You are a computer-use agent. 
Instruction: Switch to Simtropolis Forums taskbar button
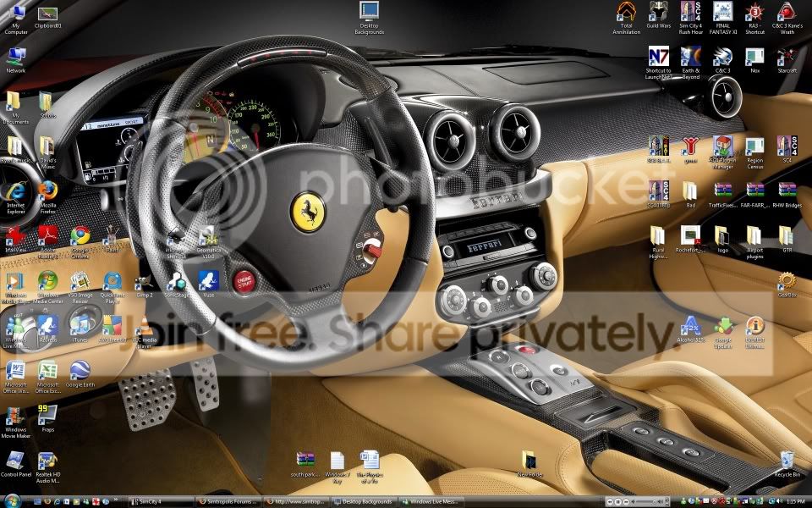(x=228, y=502)
